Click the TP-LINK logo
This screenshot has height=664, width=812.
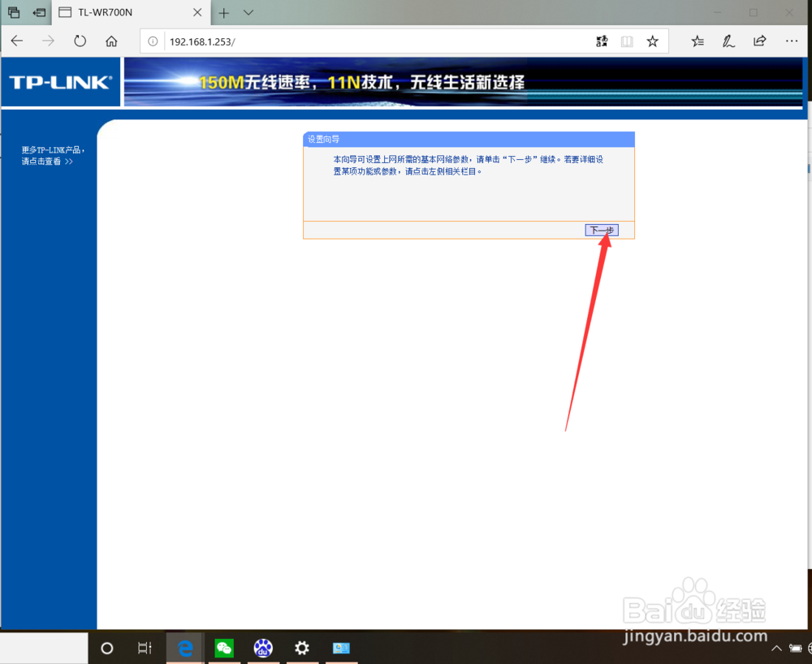pos(61,82)
